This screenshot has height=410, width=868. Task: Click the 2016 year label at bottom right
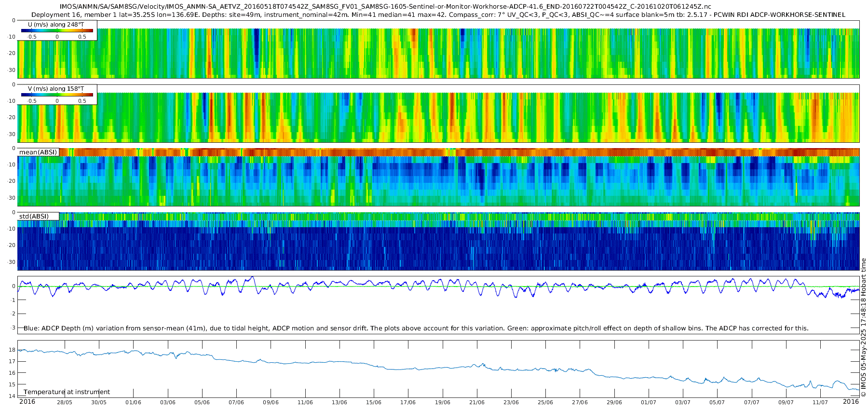click(x=851, y=401)
